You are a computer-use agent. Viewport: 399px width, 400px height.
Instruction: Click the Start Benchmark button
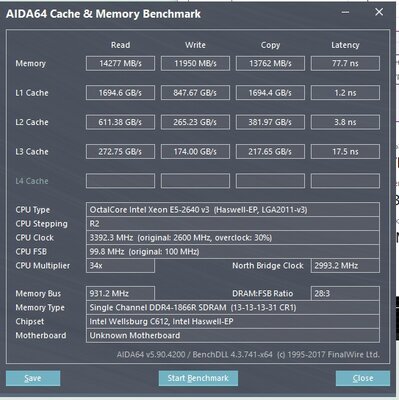tap(198, 378)
